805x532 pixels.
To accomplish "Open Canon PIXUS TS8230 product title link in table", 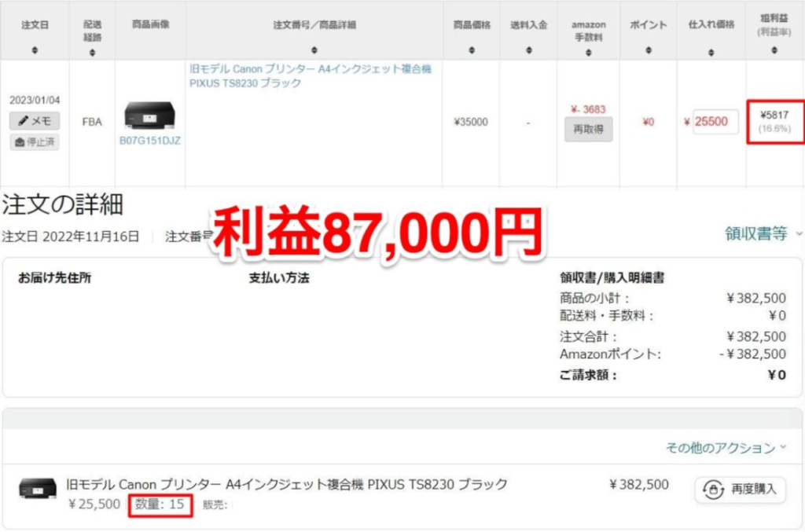I will click(310, 76).
